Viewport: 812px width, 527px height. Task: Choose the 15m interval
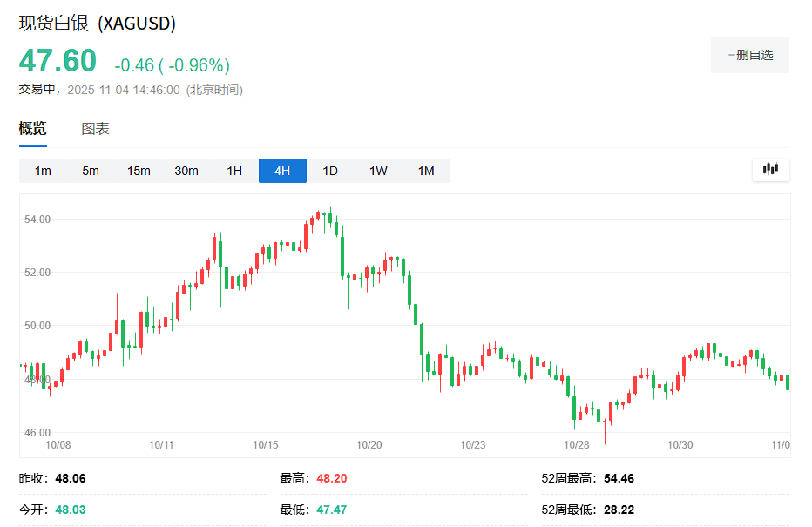pyautogui.click(x=139, y=171)
